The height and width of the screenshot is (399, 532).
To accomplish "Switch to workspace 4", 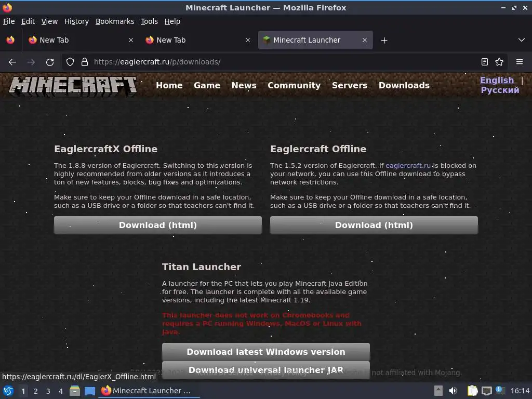I will point(61,391).
